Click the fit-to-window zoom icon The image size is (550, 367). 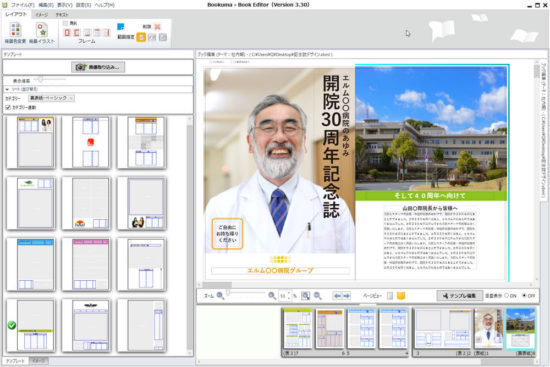306,296
